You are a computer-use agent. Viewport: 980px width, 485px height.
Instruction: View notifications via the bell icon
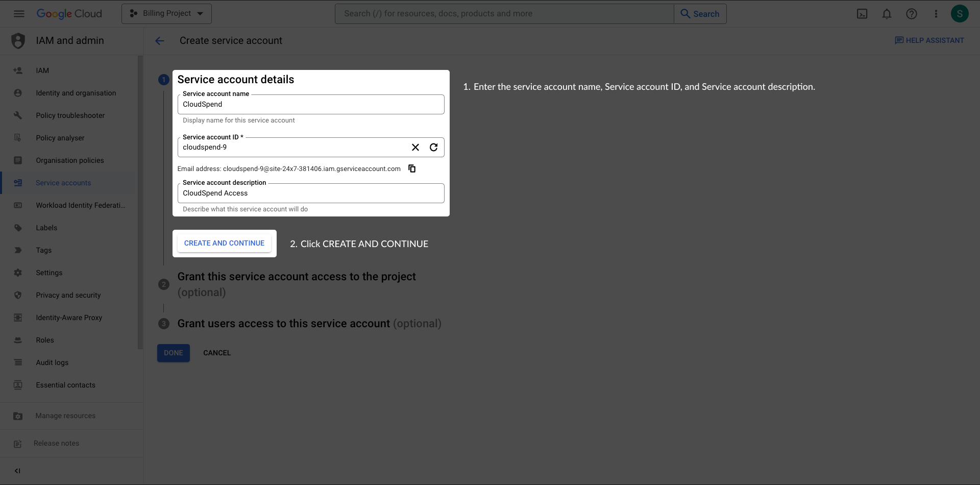pyautogui.click(x=887, y=14)
